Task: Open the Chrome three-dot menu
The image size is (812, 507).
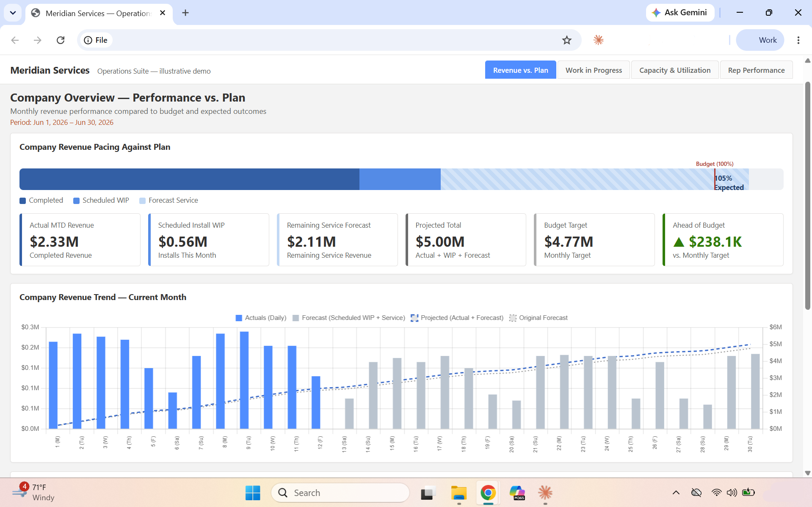Action: (x=798, y=40)
